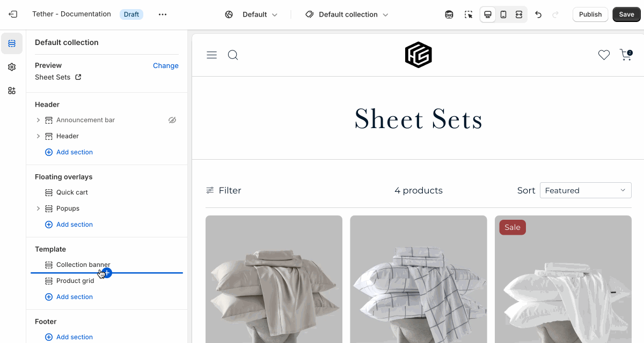The height and width of the screenshot is (343, 644).
Task: Click Change preview link
Action: [x=166, y=65]
